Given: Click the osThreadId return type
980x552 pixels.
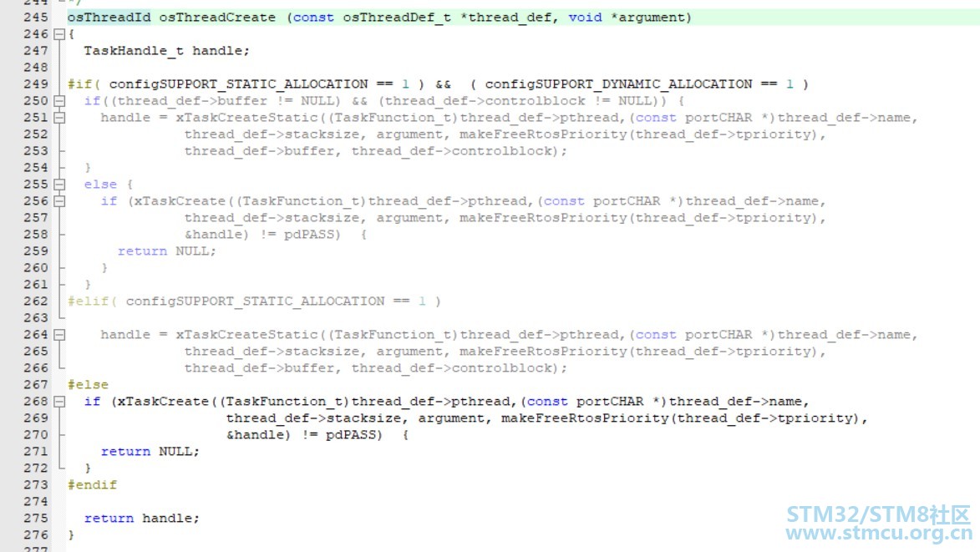Looking at the screenshot, I should click(x=109, y=18).
